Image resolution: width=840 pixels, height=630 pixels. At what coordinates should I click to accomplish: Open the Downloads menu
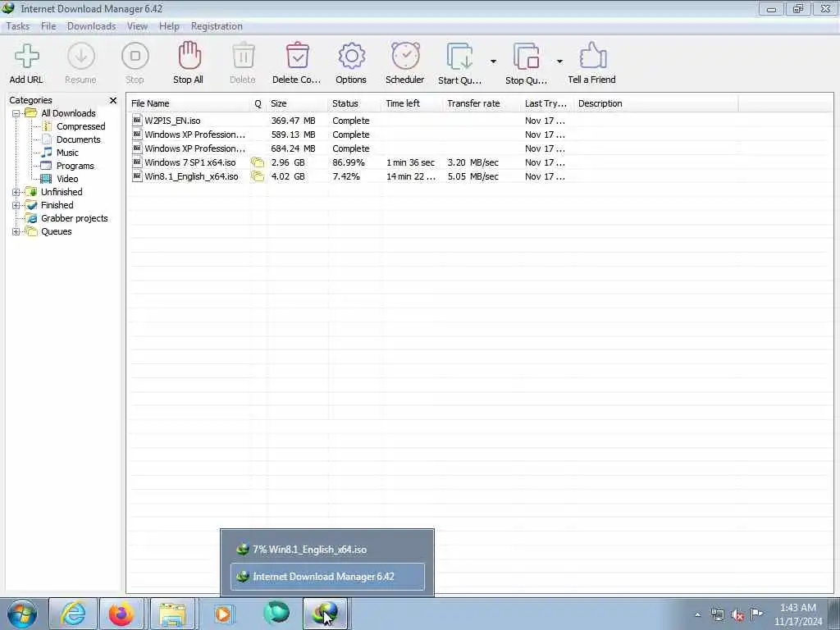click(91, 26)
